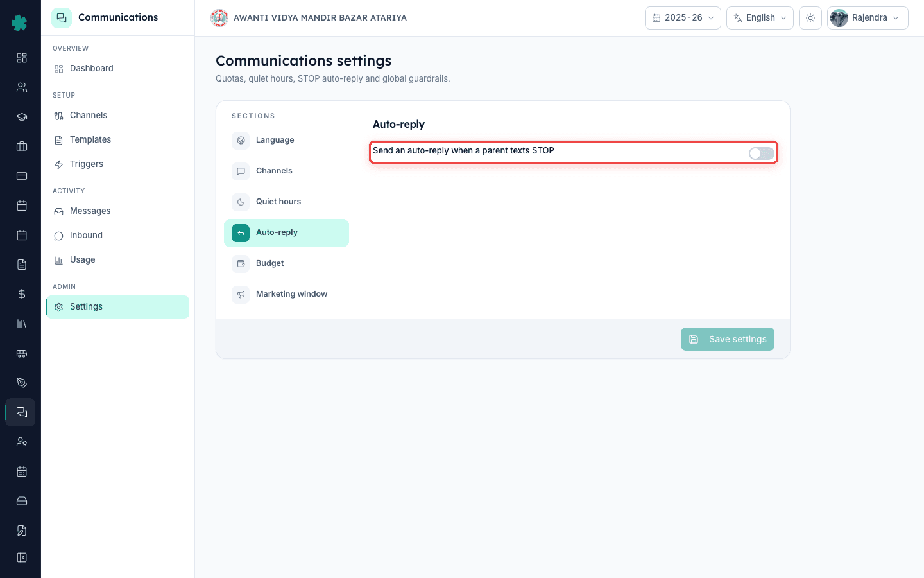Click the green app logo in the rail
The height and width of the screenshot is (578, 924).
(20, 23)
